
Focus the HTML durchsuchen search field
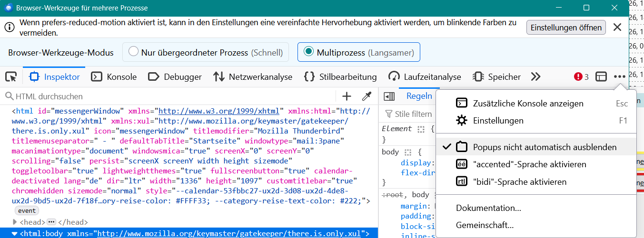(171, 96)
